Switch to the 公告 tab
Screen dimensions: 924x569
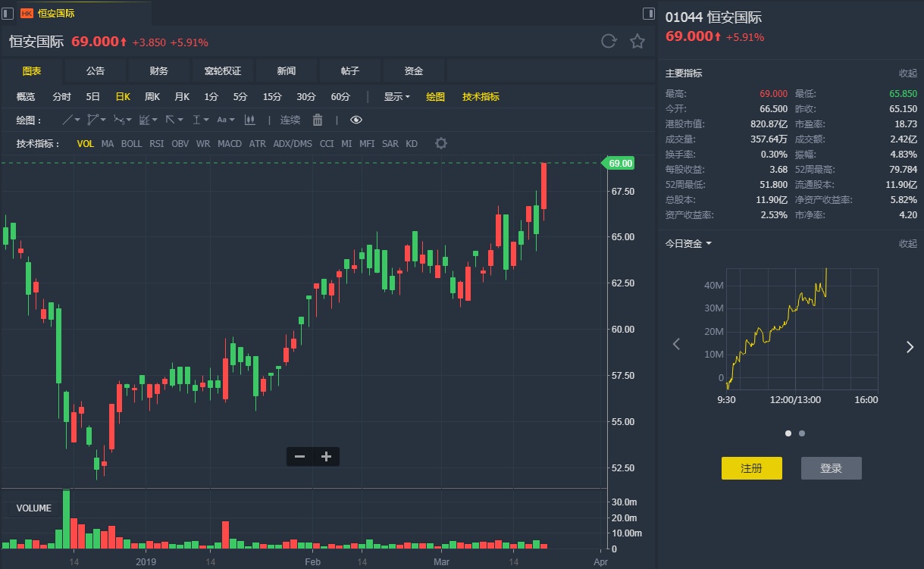[96, 70]
